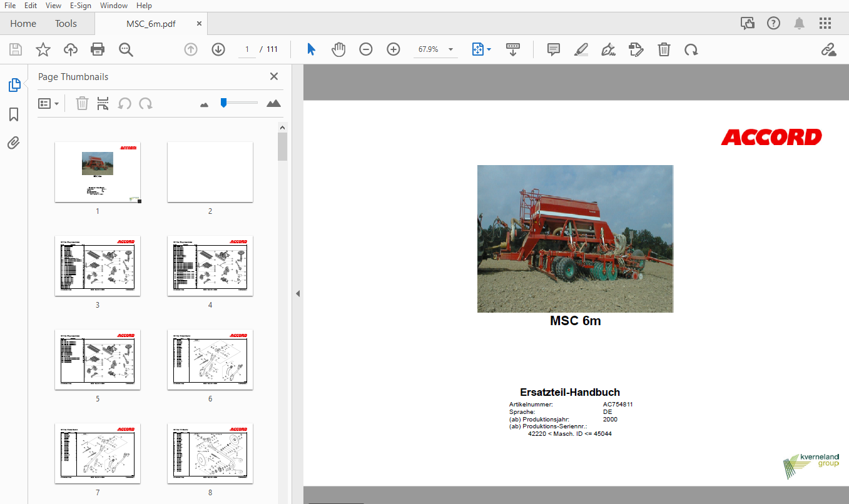Activate the Hand pan tool
The image size is (849, 504).
pos(338,49)
